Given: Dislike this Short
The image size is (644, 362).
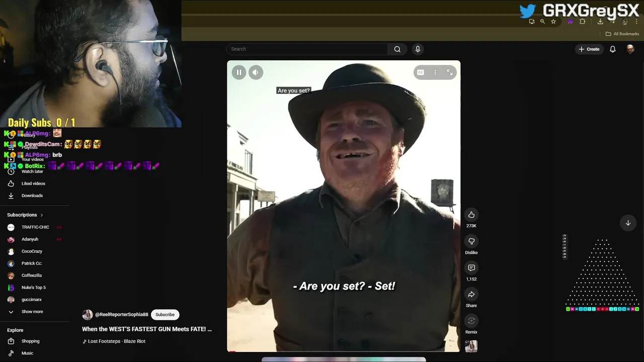Looking at the screenshot, I should pos(471,241).
